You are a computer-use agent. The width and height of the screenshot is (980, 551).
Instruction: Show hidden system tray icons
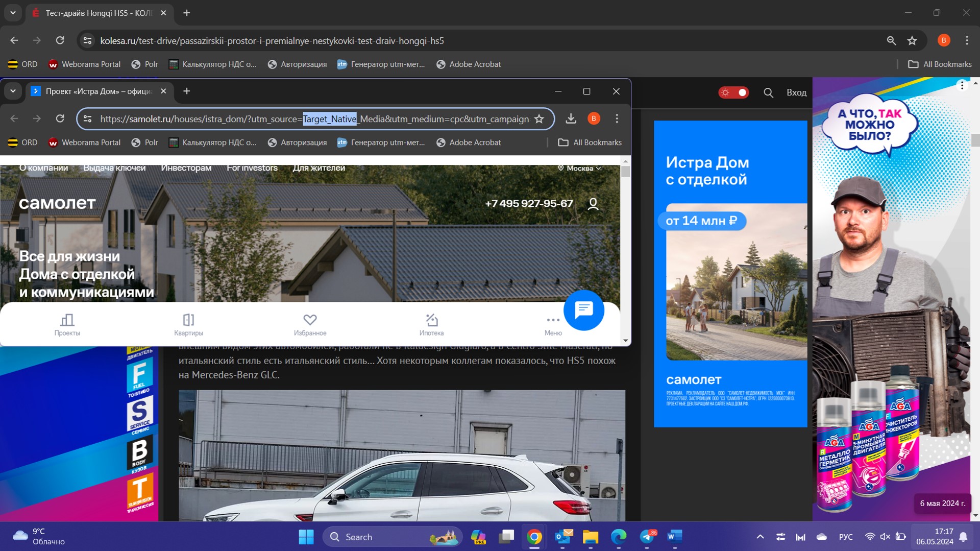click(760, 537)
